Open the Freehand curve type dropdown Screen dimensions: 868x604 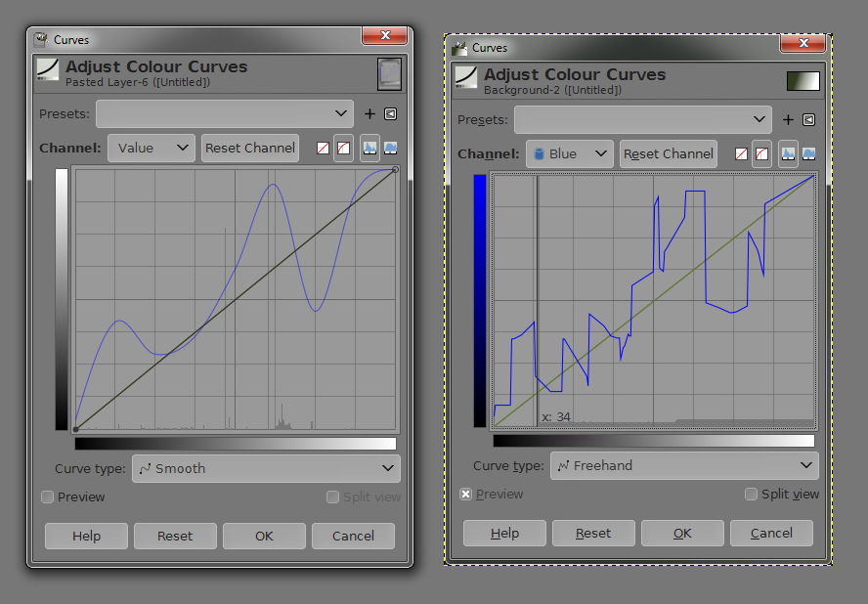[x=684, y=465]
